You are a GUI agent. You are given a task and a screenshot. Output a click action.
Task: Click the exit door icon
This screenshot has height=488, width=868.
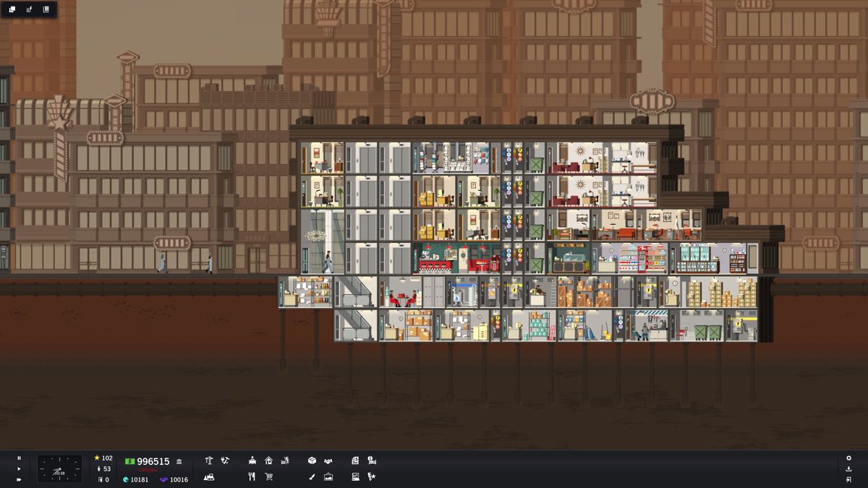click(x=848, y=479)
